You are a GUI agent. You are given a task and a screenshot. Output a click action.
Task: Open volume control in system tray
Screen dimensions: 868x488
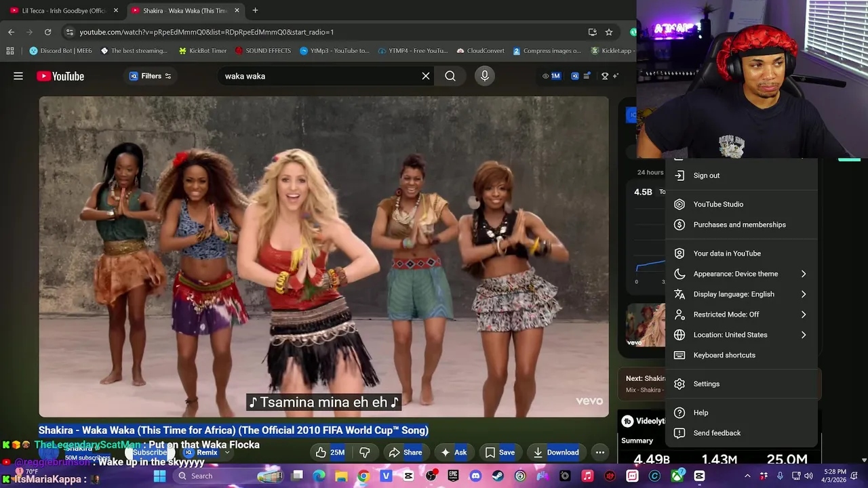[810, 476]
